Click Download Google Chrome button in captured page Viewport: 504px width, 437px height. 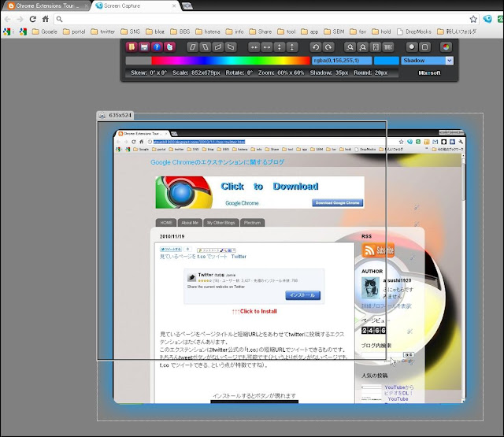pos(338,203)
